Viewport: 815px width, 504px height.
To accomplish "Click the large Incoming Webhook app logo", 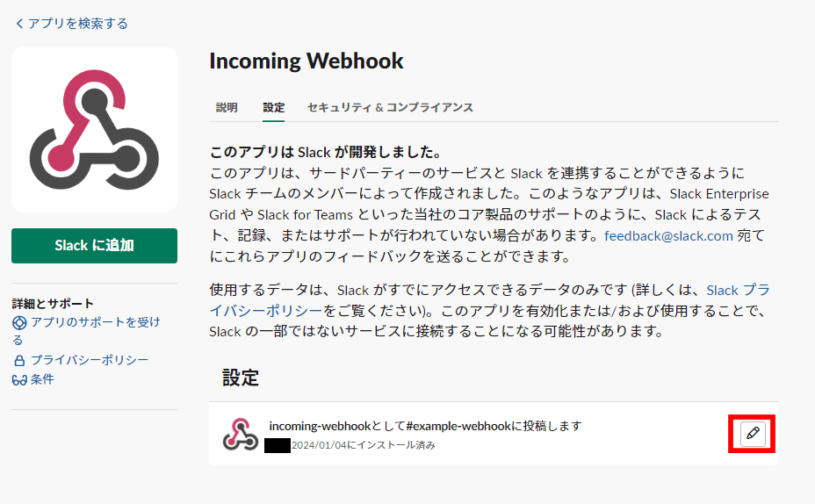I will 94,129.
